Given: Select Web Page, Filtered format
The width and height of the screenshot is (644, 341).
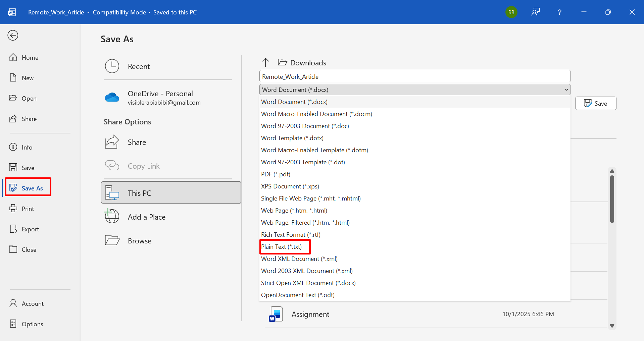Looking at the screenshot, I should point(415,222).
